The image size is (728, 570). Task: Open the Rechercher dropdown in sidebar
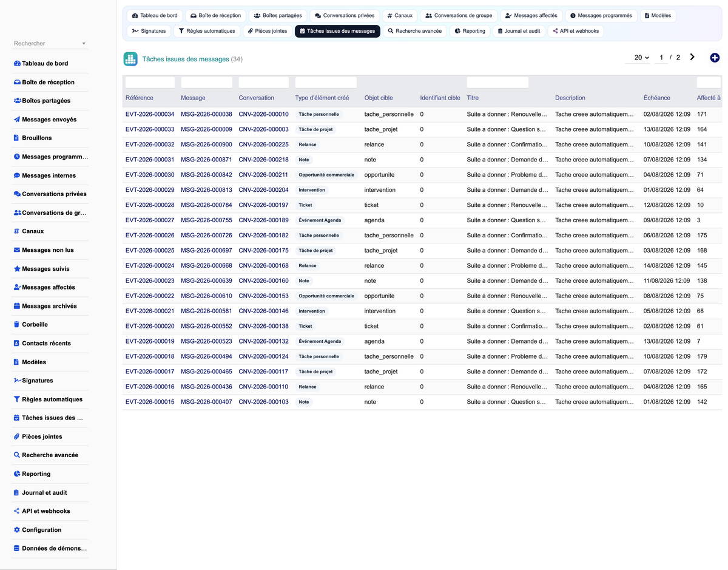[50, 44]
